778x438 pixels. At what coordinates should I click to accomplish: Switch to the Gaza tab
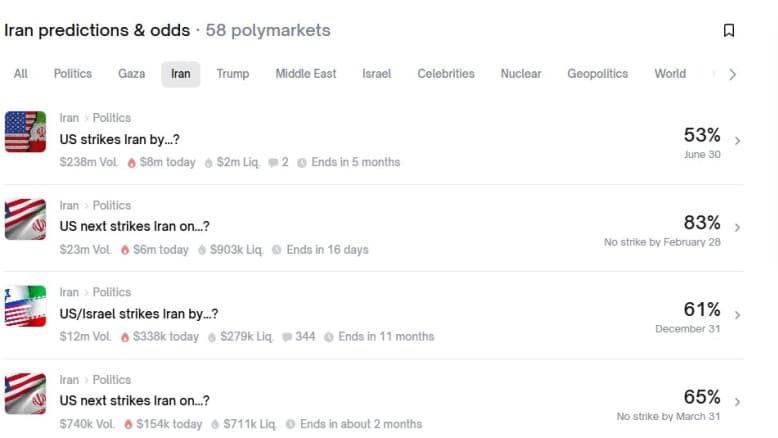click(131, 74)
